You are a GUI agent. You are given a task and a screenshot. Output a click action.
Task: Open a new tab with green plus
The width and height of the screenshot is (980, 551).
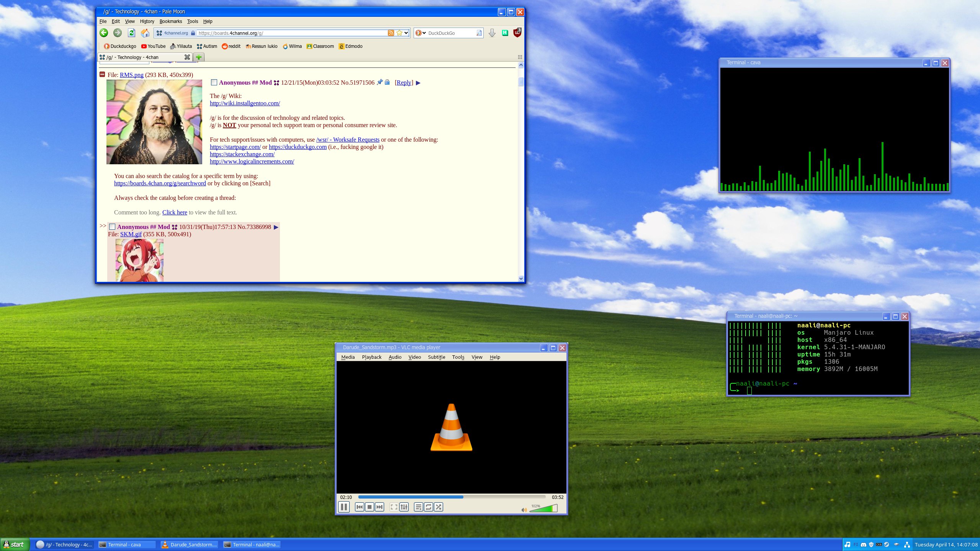coord(199,57)
